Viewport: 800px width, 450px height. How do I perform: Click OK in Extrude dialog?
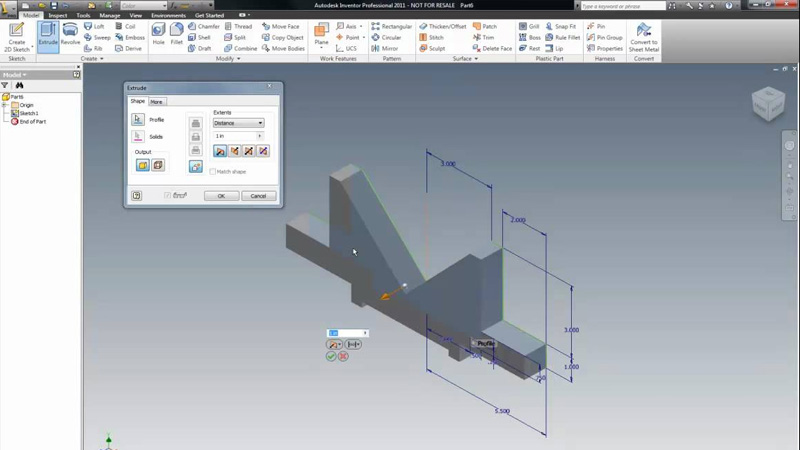[221, 196]
